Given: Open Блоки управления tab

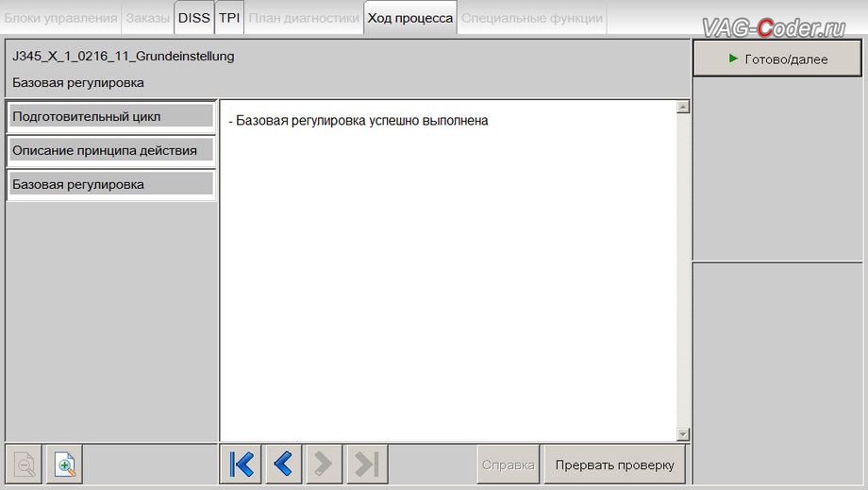Looking at the screenshot, I should click(60, 18).
